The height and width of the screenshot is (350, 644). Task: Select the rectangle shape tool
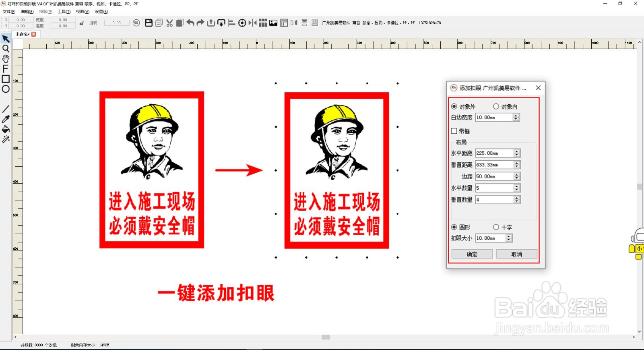pos(6,79)
